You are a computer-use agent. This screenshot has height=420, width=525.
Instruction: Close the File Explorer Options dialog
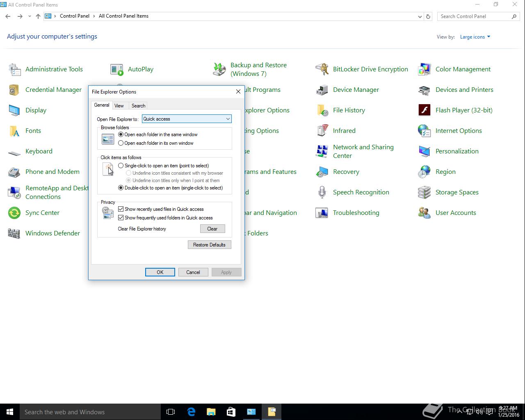[x=238, y=91]
